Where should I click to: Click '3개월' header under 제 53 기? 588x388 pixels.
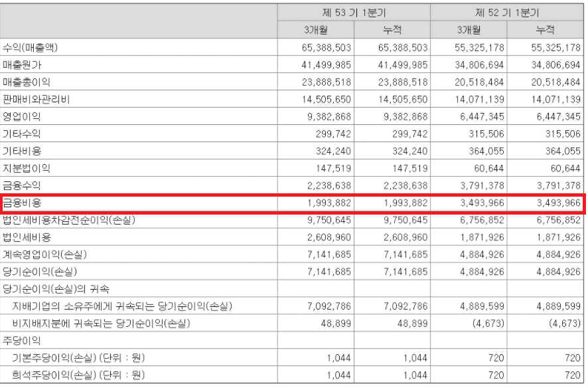[x=316, y=30]
